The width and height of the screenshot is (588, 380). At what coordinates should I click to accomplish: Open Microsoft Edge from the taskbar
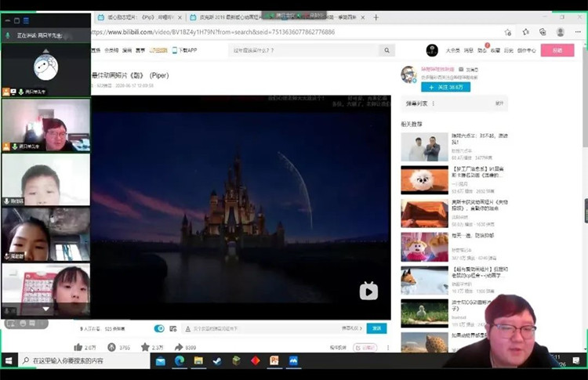pos(180,360)
